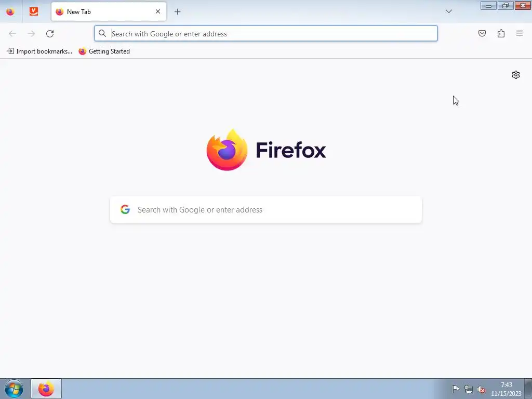This screenshot has height=399, width=532.
Task: Open Action Center flag tray icon
Action: pyautogui.click(x=456, y=389)
